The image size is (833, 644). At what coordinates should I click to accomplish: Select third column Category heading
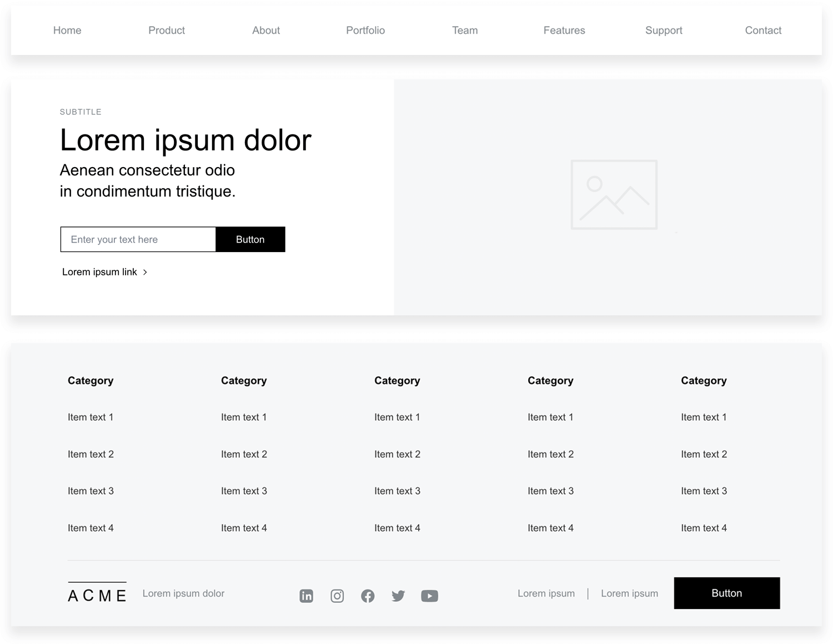(x=397, y=381)
